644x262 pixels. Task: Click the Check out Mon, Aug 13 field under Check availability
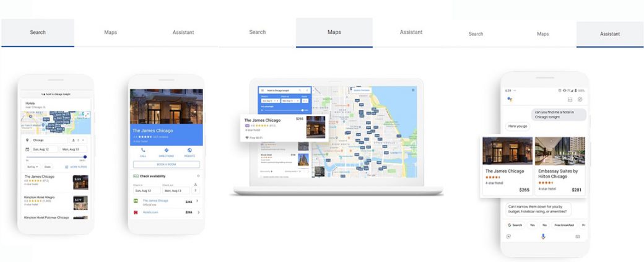point(176,191)
